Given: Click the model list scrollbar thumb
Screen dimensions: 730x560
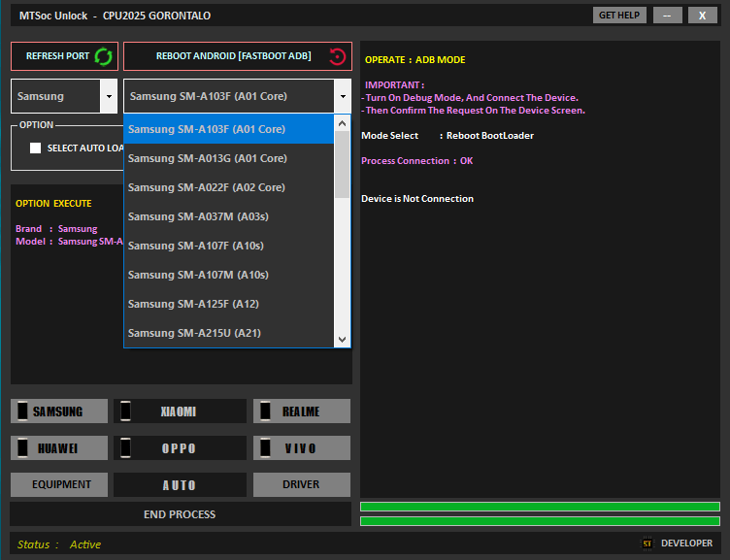Looking at the screenshot, I should [x=342, y=164].
